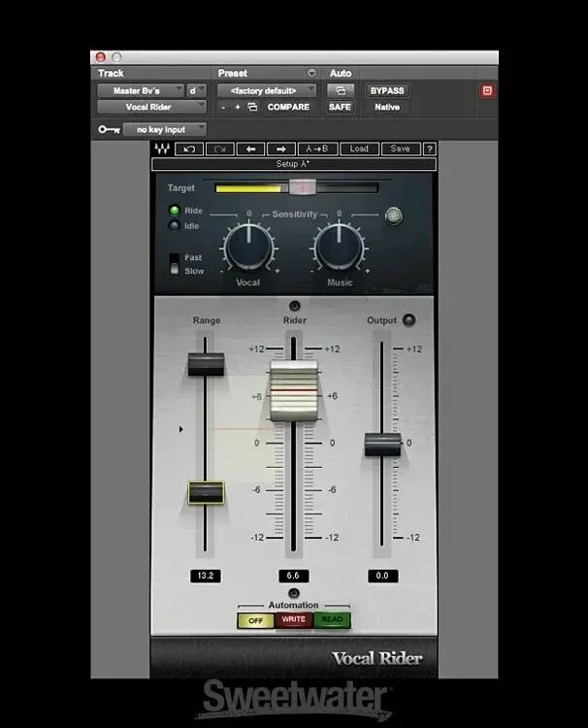This screenshot has width=588, height=728.
Task: Open the Master Bv's track selector dropdown
Action: [x=141, y=90]
